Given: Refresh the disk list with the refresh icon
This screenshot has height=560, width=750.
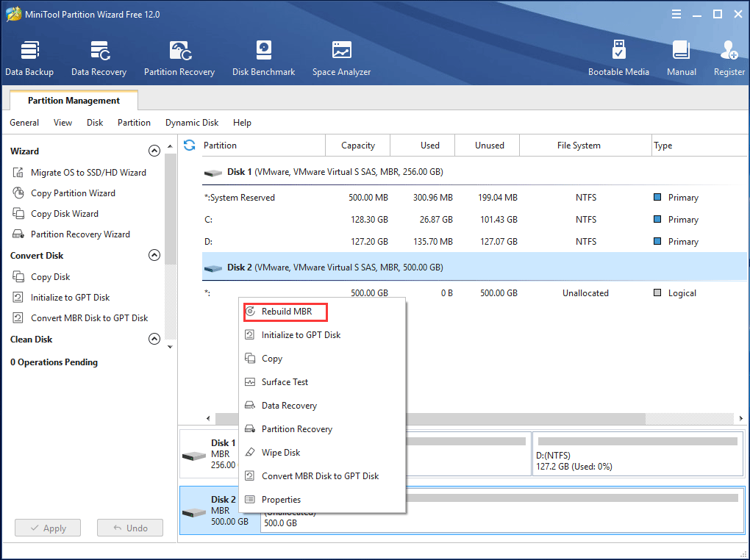Looking at the screenshot, I should coord(189,145).
